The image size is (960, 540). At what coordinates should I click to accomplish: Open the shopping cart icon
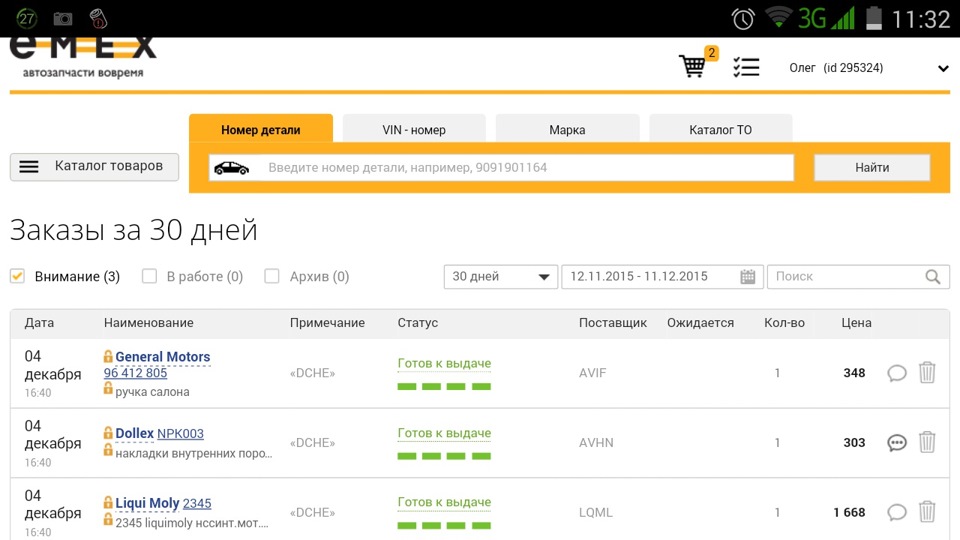tap(694, 66)
